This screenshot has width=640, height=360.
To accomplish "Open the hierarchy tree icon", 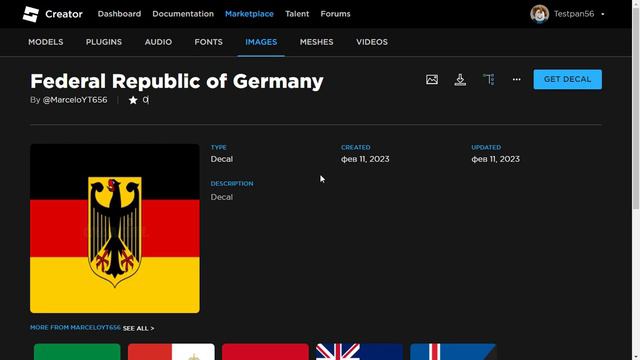I will pos(489,79).
